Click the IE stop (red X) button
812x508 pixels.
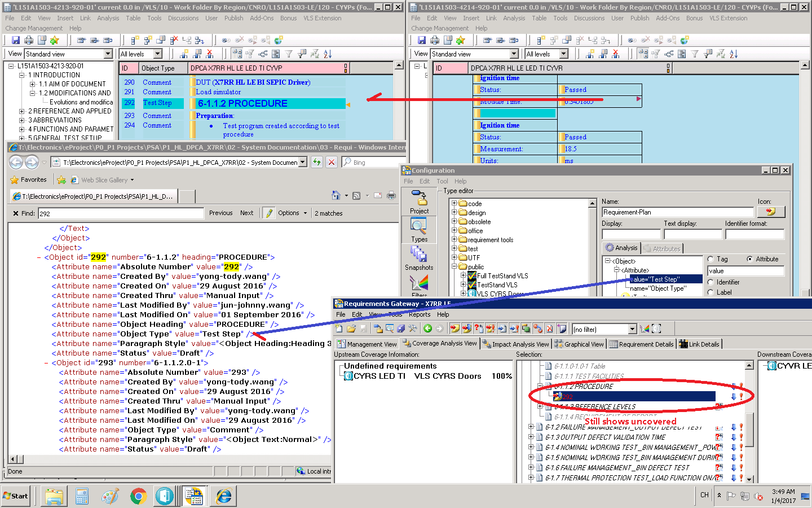coord(332,162)
